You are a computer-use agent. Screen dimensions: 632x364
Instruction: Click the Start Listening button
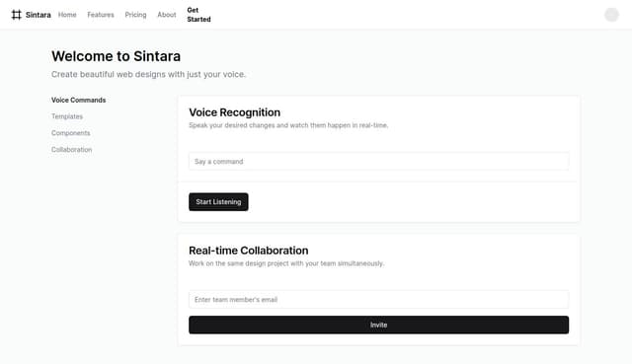click(218, 202)
